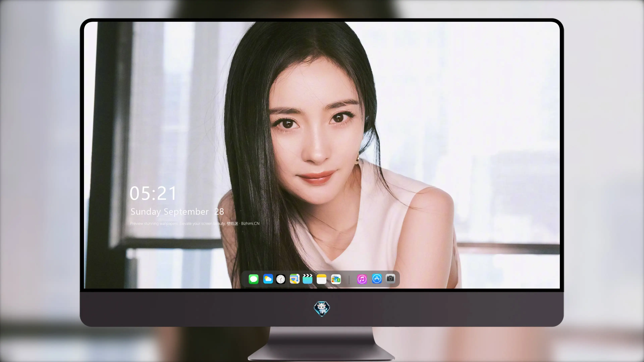
Task: Open the clapperboard Videos app icon
Action: tap(308, 279)
